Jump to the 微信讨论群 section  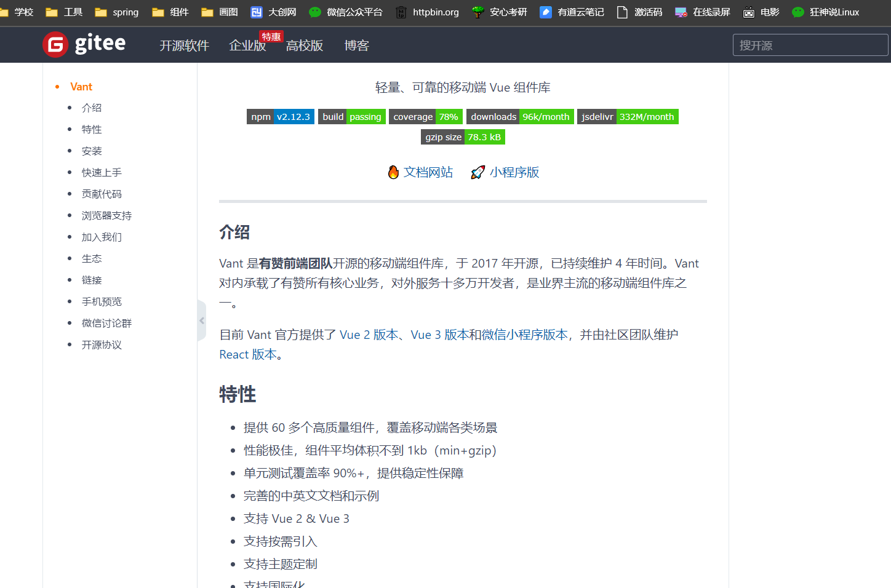click(x=106, y=323)
